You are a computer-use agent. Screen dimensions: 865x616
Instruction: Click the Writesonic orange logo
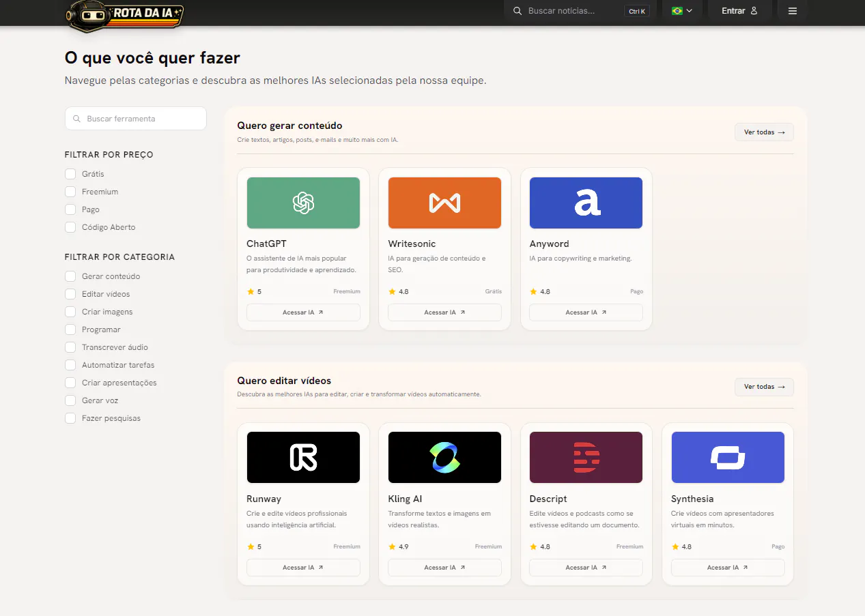444,203
